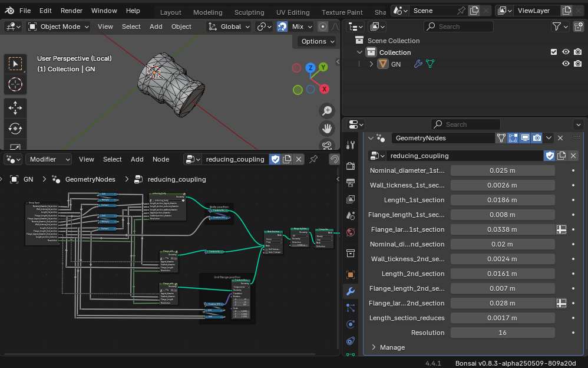Viewport: 588px width, 368px height.
Task: Click the Nominal_diameter_1st 0.025 m field
Action: [503, 170]
